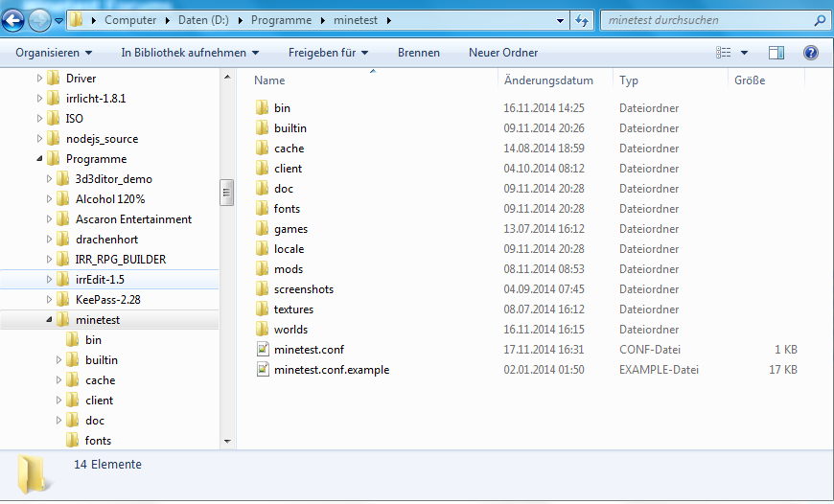This screenshot has height=504, width=834.
Task: Click the refresh button beside address bar
Action: pos(583,20)
